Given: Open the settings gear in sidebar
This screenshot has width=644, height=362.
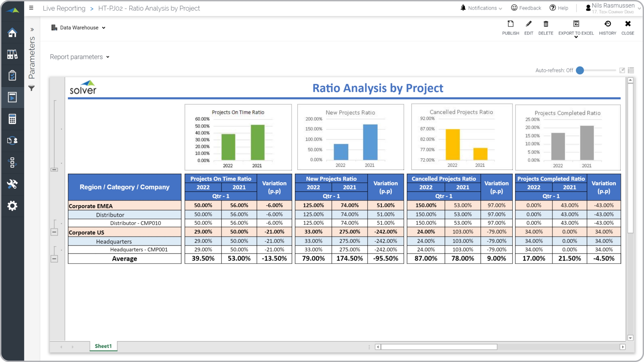Looking at the screenshot, I should pos(12,206).
